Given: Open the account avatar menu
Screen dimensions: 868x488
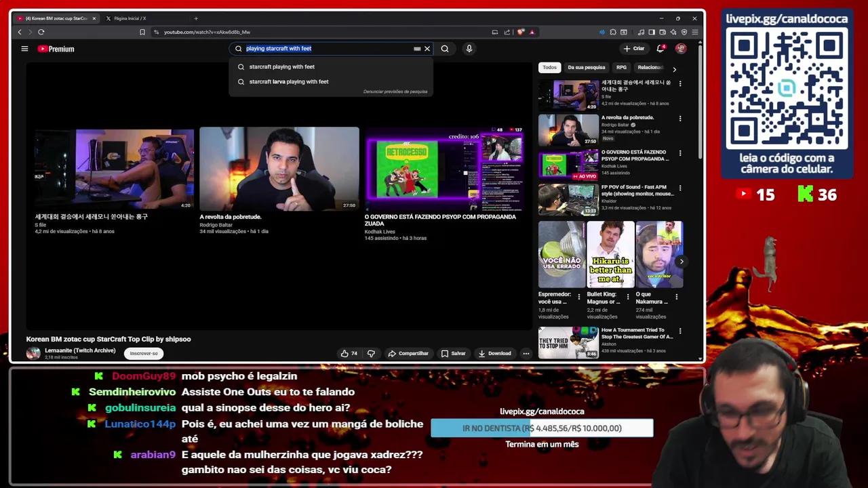Looking at the screenshot, I should click(681, 49).
